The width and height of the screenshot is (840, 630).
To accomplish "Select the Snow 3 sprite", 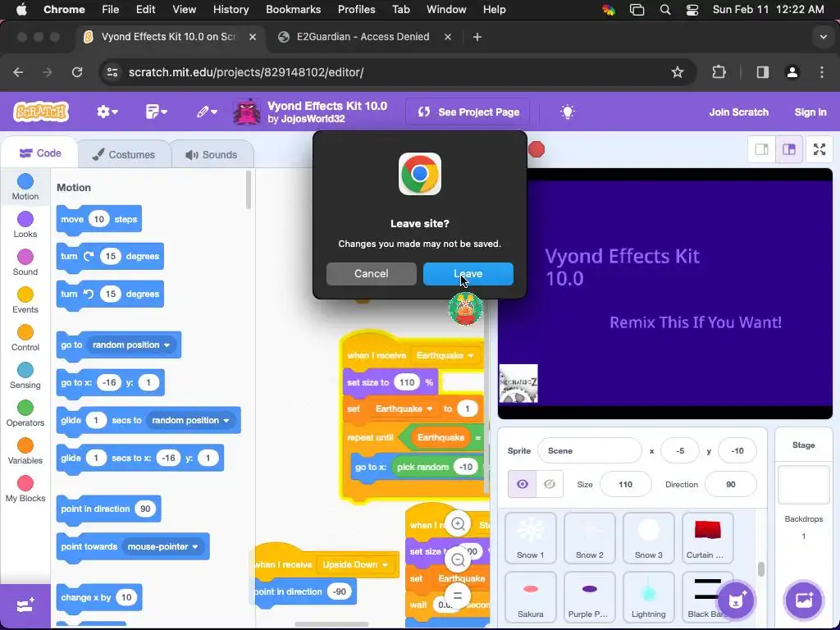I will pyautogui.click(x=648, y=538).
